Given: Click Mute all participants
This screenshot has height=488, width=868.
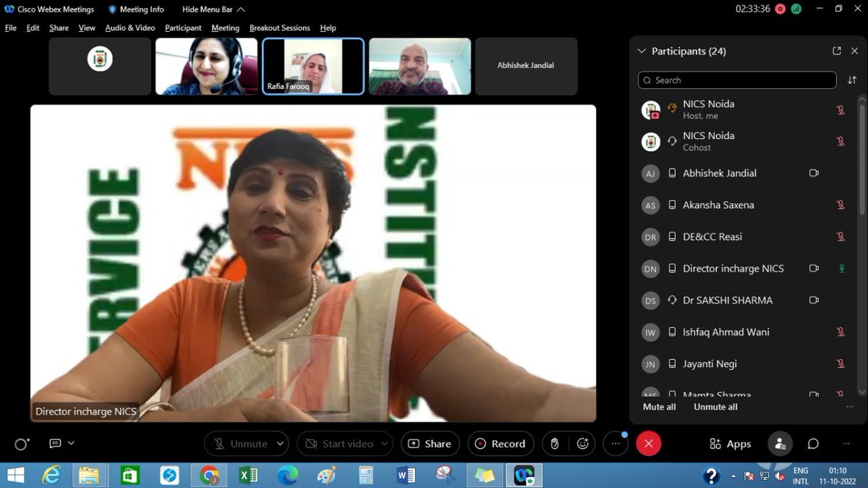Looking at the screenshot, I should click(659, 407).
